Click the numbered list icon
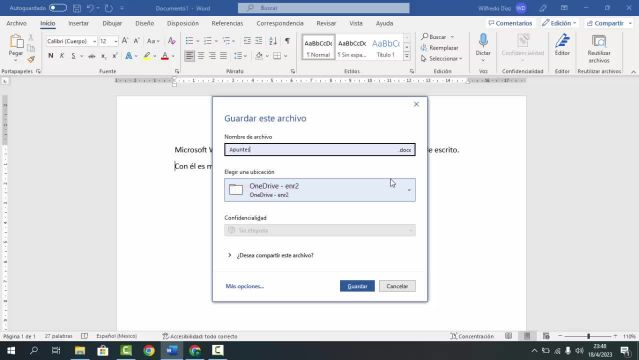 click(207, 41)
